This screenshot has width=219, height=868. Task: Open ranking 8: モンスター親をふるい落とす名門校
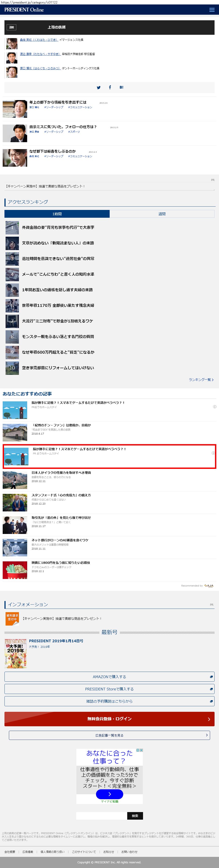tap(58, 337)
